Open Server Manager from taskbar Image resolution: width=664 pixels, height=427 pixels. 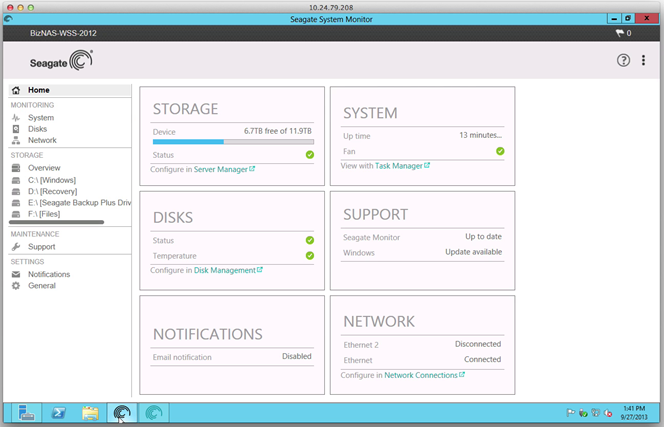pos(26,413)
